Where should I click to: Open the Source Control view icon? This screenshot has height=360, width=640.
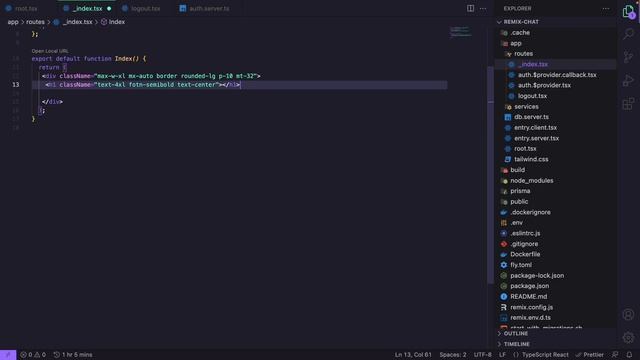pyautogui.click(x=628, y=57)
